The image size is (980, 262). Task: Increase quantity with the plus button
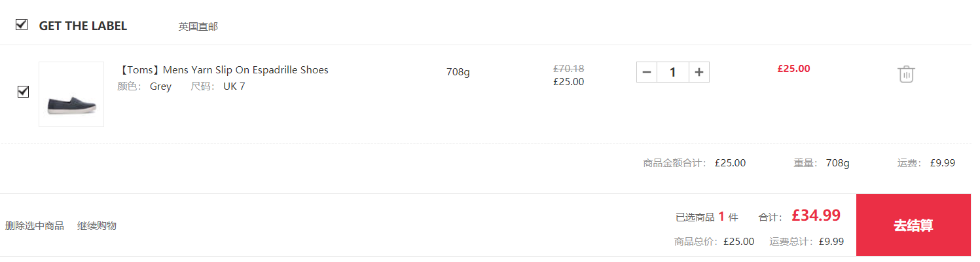coord(699,72)
